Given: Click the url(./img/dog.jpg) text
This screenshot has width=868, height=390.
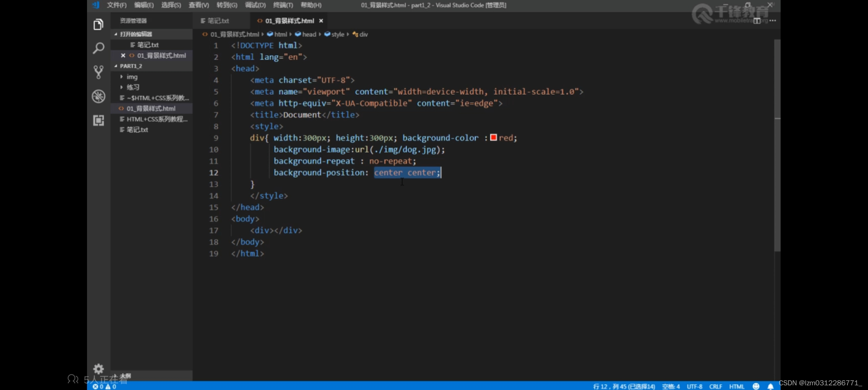Looking at the screenshot, I should 398,149.
